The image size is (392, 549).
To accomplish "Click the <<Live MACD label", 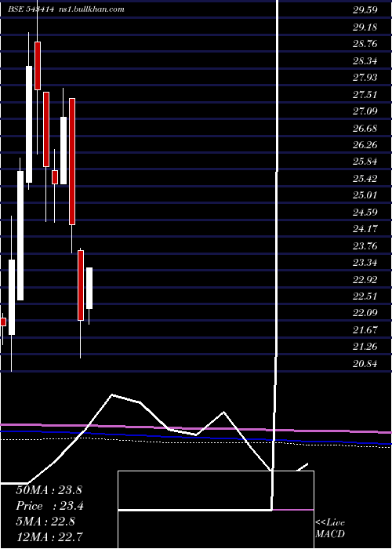I will tap(330, 529).
